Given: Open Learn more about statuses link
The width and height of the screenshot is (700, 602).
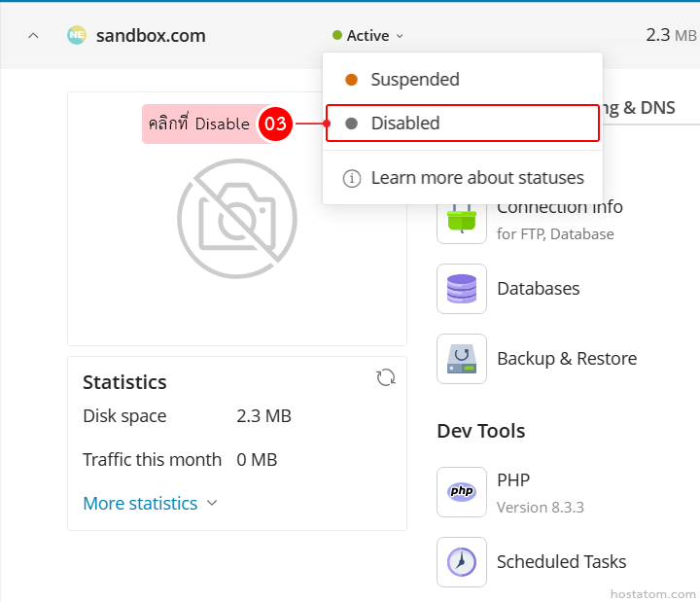Looking at the screenshot, I should click(x=476, y=178).
